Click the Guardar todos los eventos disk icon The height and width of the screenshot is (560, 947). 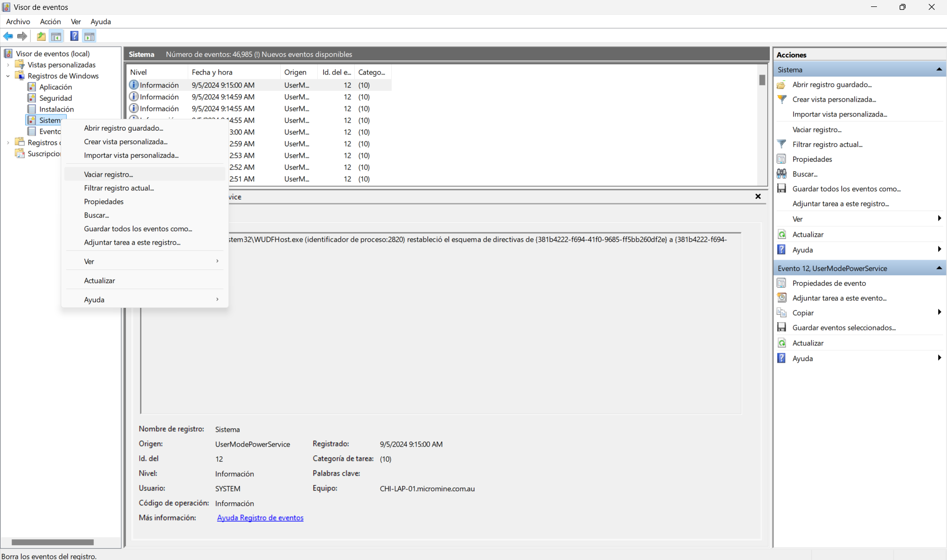tap(782, 188)
